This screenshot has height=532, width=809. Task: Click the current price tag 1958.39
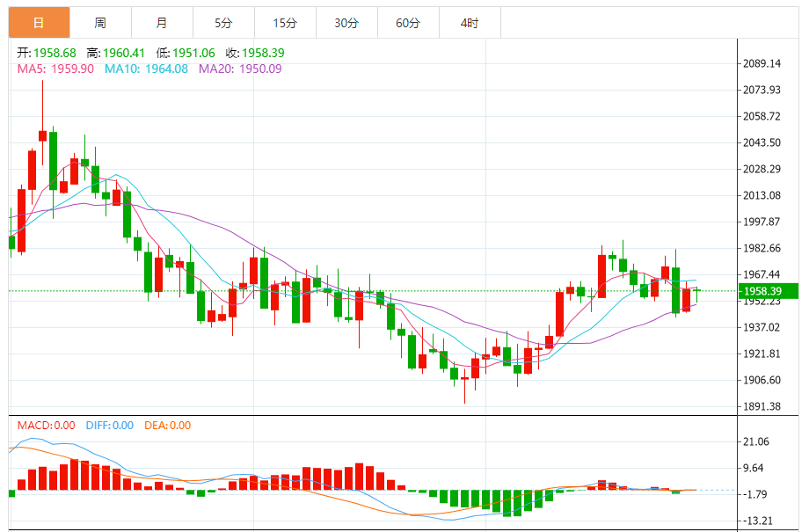pos(769,291)
